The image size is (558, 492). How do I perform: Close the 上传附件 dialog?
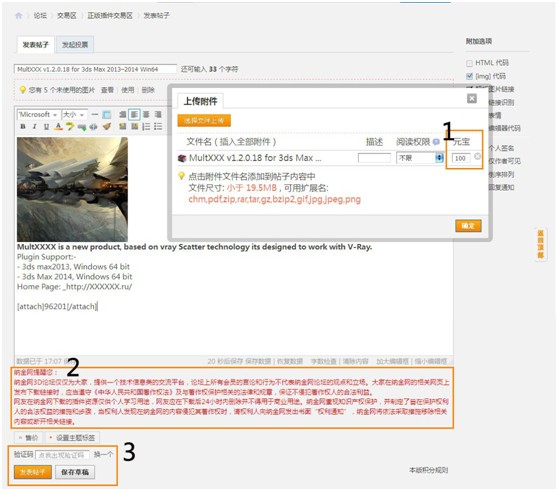pyautogui.click(x=472, y=99)
